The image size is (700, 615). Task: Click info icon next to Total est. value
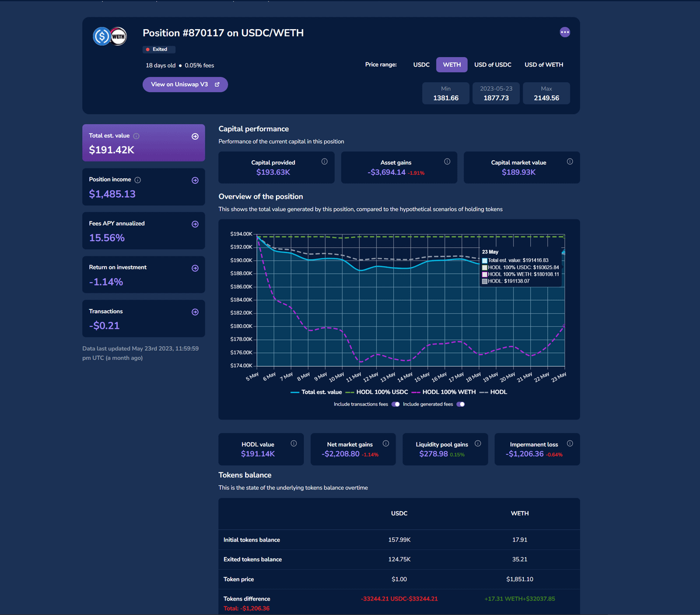tap(136, 136)
